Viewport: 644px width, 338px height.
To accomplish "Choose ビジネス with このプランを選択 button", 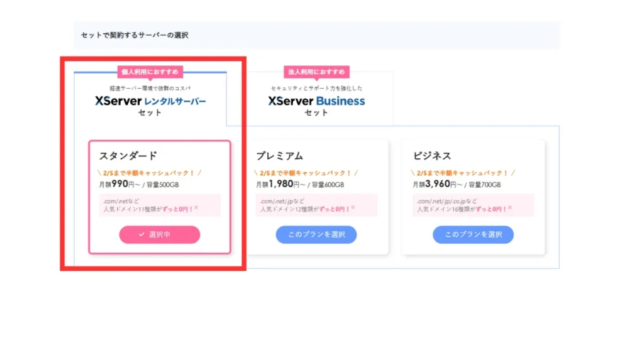I will click(473, 234).
